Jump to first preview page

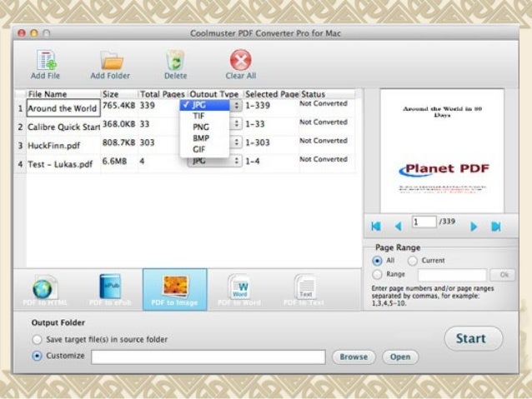click(376, 226)
